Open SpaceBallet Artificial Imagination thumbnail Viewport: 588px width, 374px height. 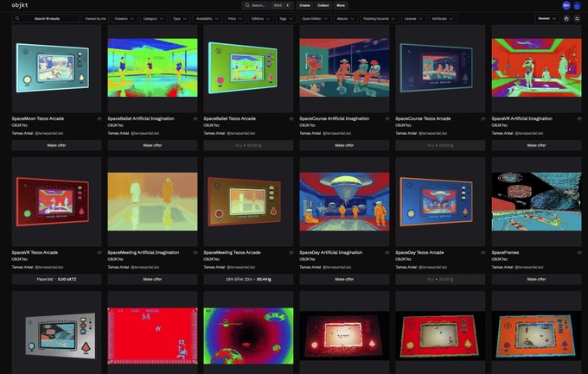point(152,68)
